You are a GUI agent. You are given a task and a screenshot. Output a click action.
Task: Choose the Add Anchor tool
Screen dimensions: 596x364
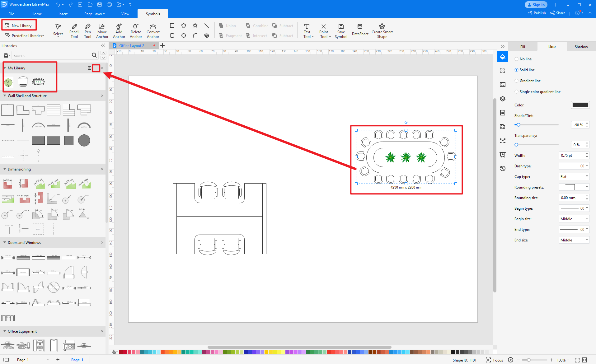click(x=119, y=30)
